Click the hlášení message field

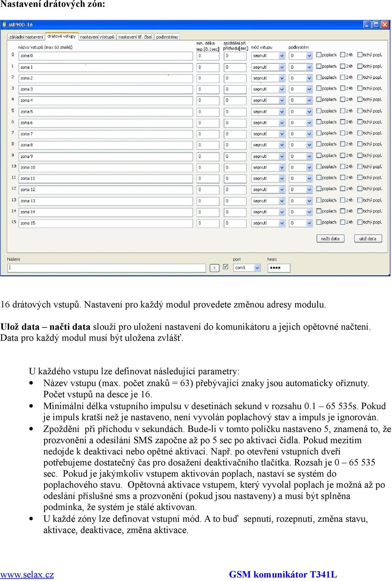click(x=107, y=268)
